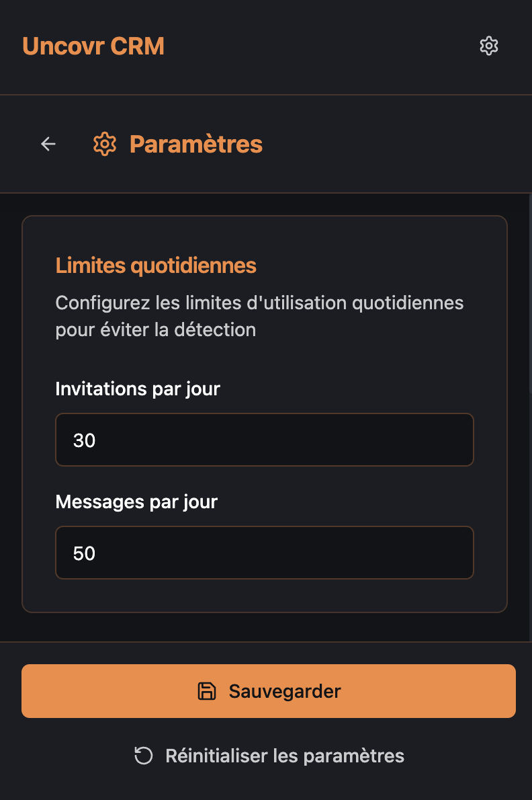Click the value 30 in the invitations field
This screenshot has width=532, height=800.
coord(85,440)
